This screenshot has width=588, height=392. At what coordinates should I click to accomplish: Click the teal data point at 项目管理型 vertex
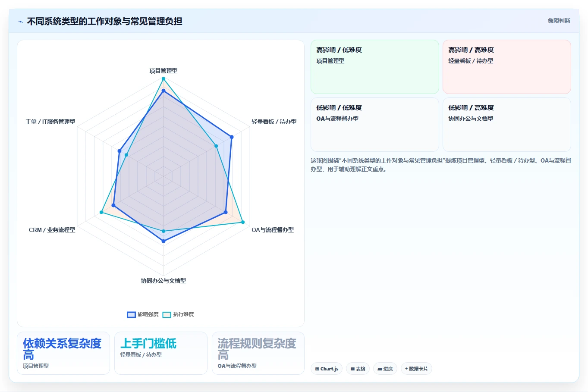(164, 78)
